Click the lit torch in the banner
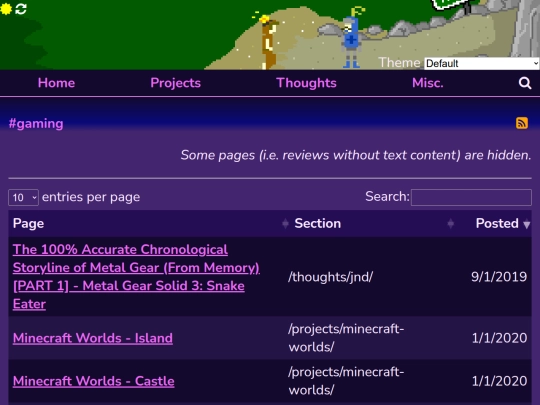The height and width of the screenshot is (405, 540). 267,41
